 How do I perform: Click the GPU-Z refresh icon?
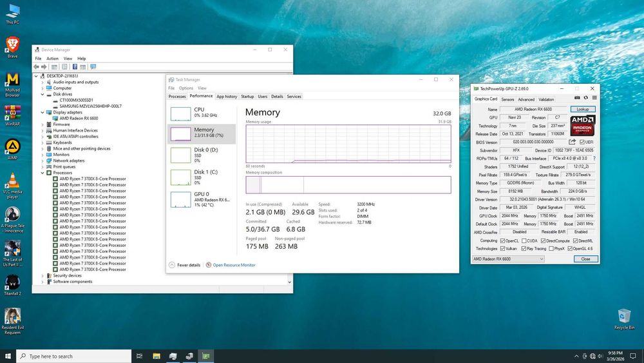click(585, 98)
